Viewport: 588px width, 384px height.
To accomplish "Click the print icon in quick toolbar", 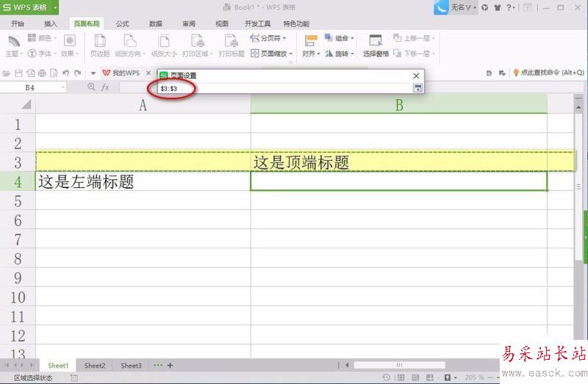I will click(42, 73).
